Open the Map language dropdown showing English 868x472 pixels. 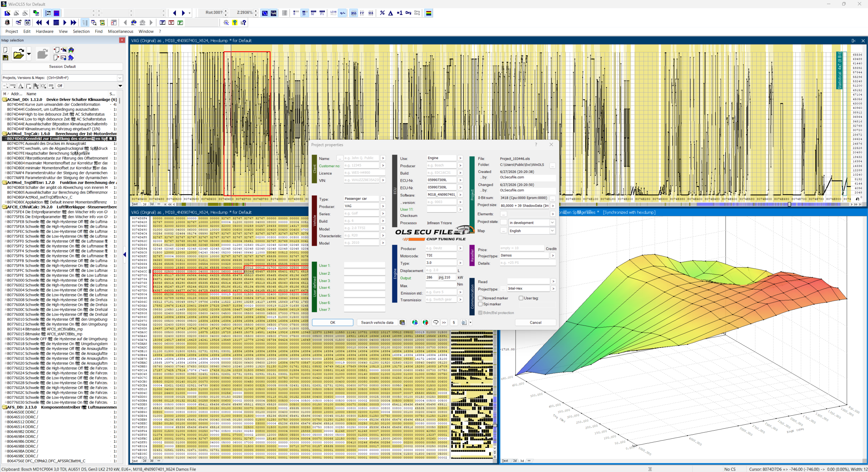pos(552,231)
